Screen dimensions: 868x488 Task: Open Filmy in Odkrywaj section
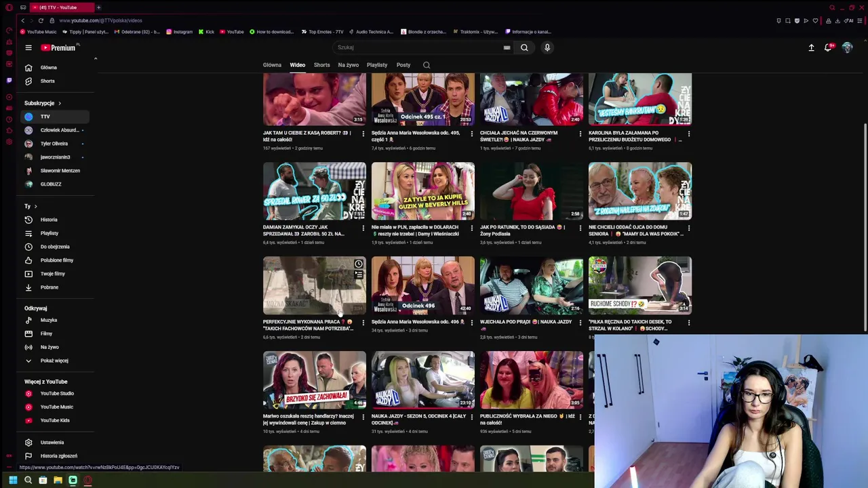(x=56, y=333)
